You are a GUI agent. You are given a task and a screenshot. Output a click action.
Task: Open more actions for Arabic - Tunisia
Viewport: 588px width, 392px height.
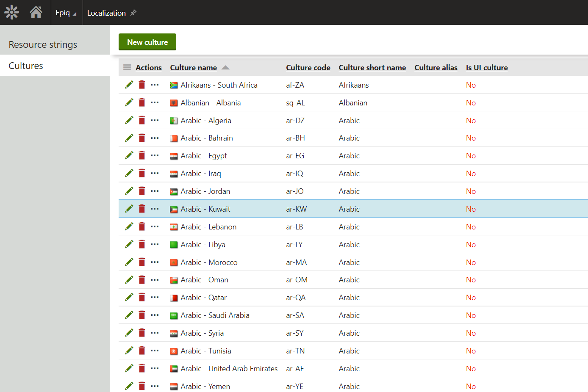[155, 351]
